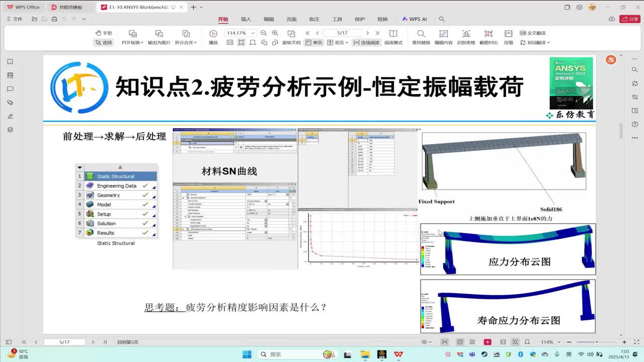644x362 pixels.
Task: Go to previous page in toolbar
Action: [x=317, y=33]
